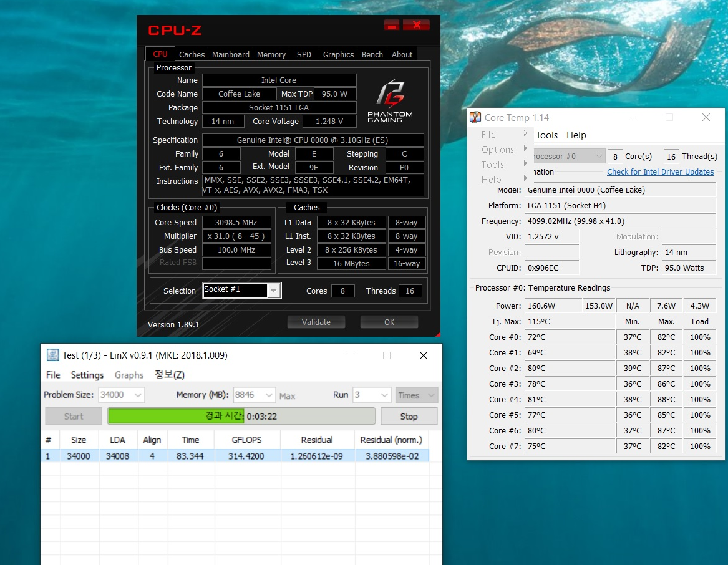The height and width of the screenshot is (565, 728).
Task: Switch to the Mainboard tab in CPU-Z
Action: pyautogui.click(x=231, y=54)
